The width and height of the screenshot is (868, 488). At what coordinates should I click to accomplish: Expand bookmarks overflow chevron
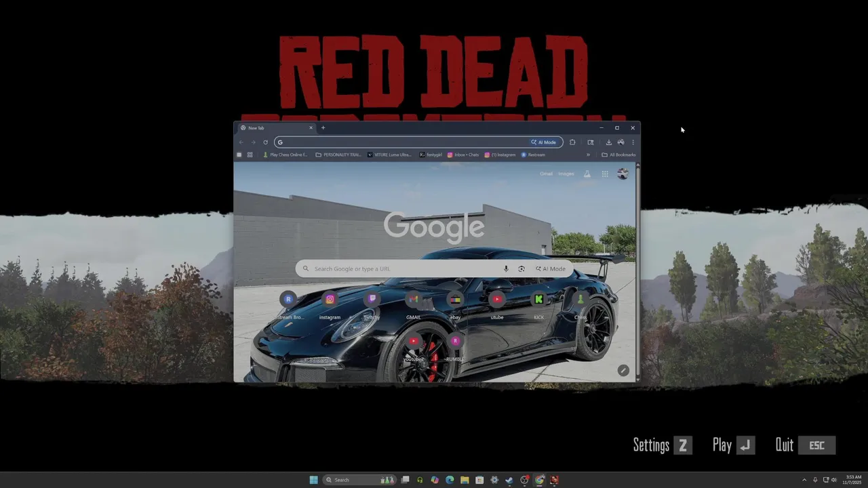588,155
